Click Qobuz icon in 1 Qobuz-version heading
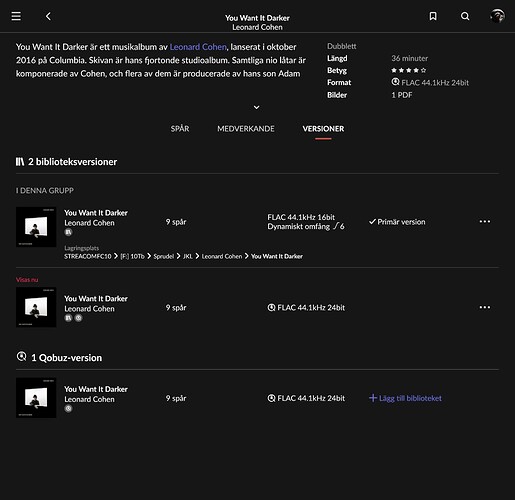The image size is (515, 500). click(x=21, y=357)
